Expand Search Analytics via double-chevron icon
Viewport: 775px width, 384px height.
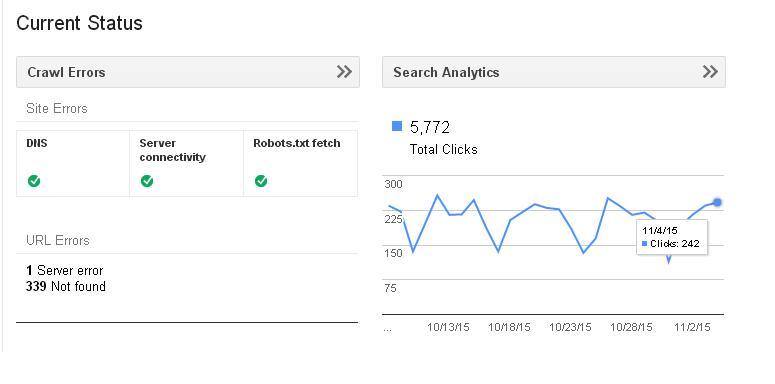click(x=710, y=72)
